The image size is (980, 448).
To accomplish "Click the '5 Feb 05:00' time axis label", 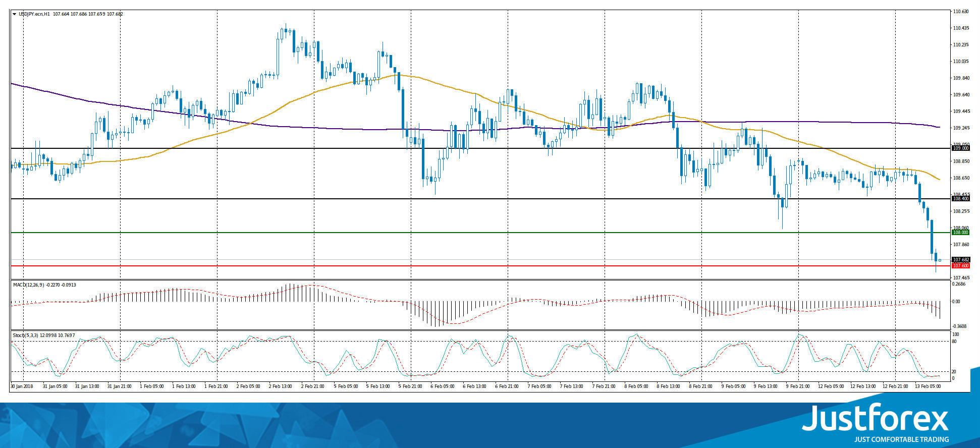I will click(x=346, y=386).
